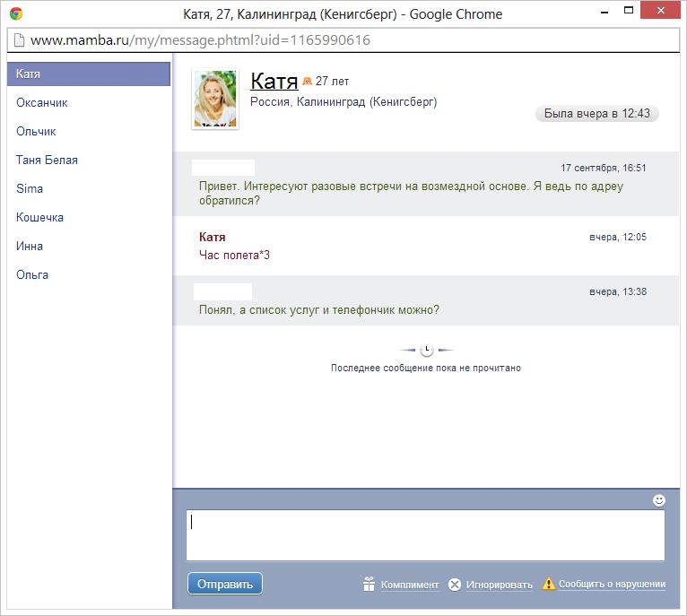This screenshot has width=687, height=616.
Task: Click 'Последнее сообщение пока не прочитано' notice
Action: [x=426, y=368]
